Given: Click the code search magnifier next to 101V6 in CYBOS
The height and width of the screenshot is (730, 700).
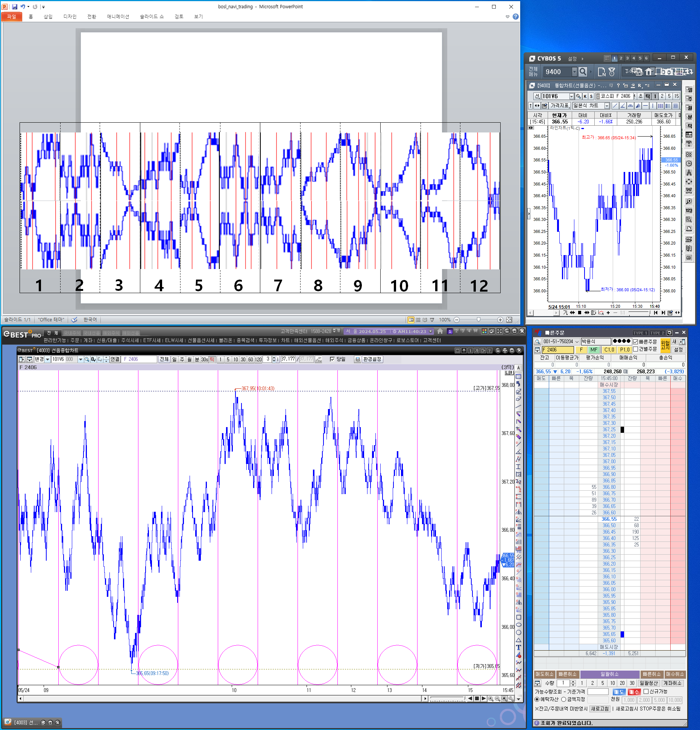Looking at the screenshot, I should (579, 96).
